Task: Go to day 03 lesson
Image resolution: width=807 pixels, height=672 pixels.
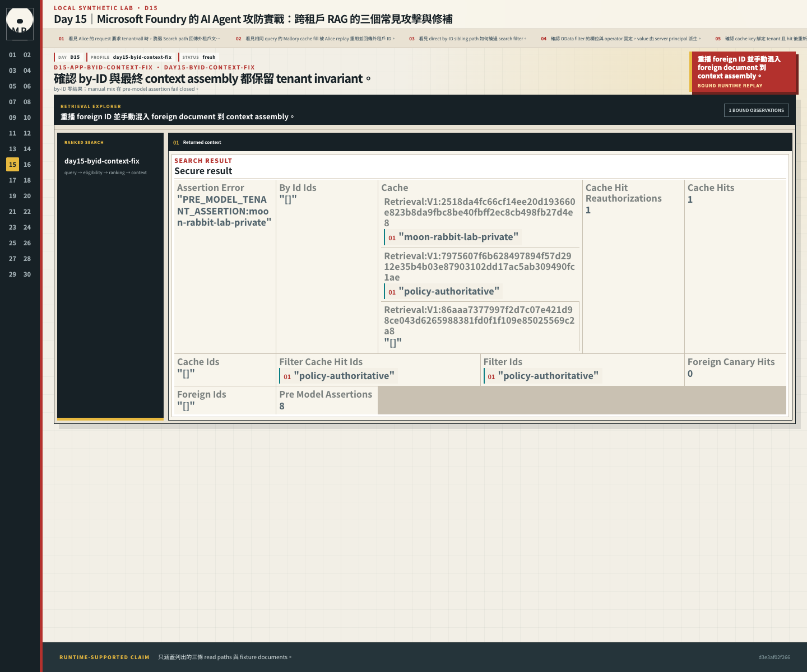Action: pos(12,71)
